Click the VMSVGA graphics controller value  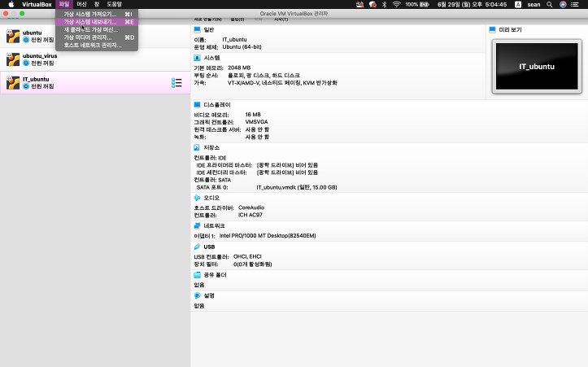(256, 122)
